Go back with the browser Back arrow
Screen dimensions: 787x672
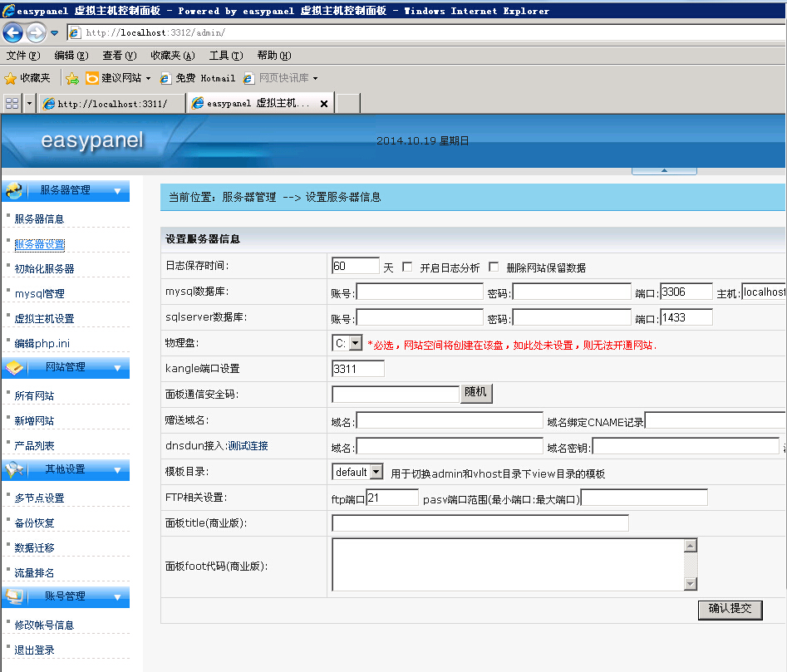12,33
